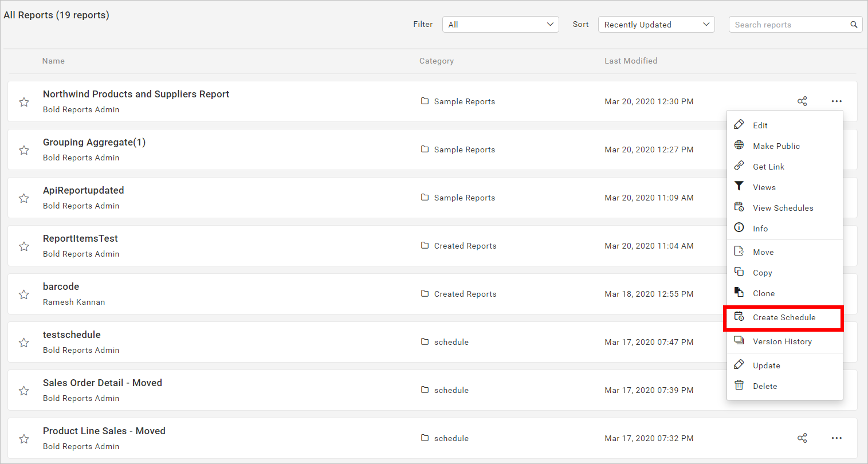Select the Edit pencil icon in the menu
Viewport: 868px width, 464px height.
739,124
